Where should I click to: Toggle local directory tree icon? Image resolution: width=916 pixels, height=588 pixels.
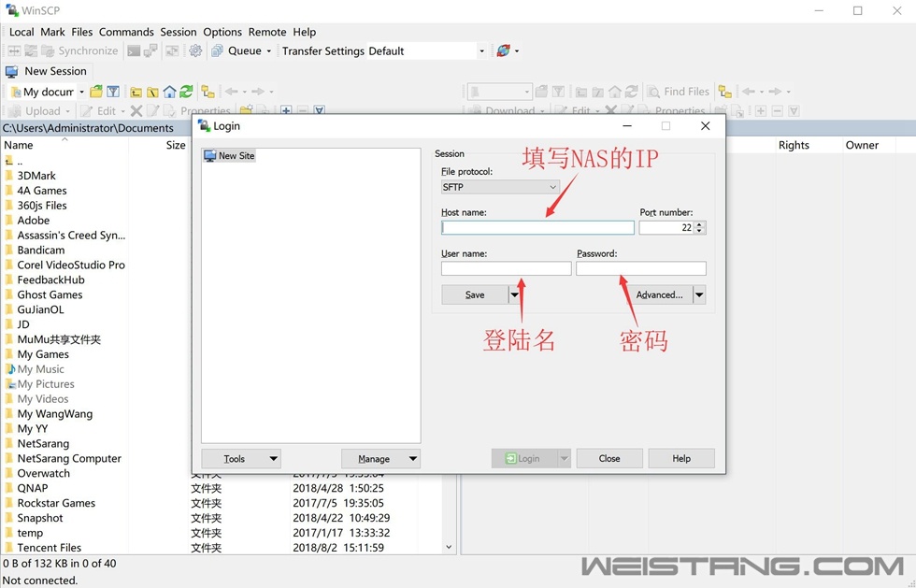pos(208,92)
